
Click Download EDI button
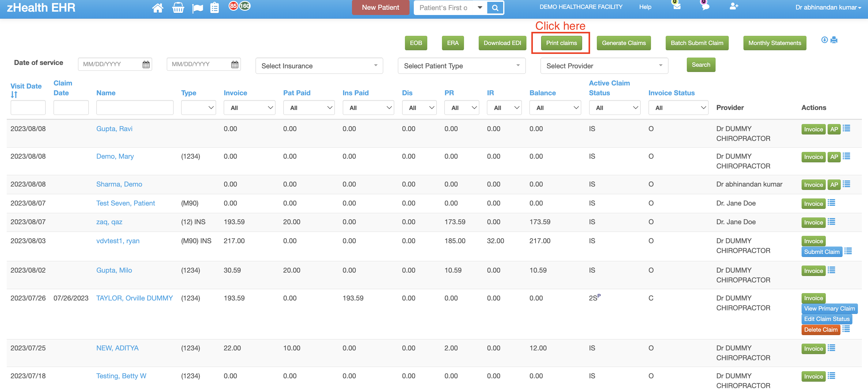click(502, 43)
